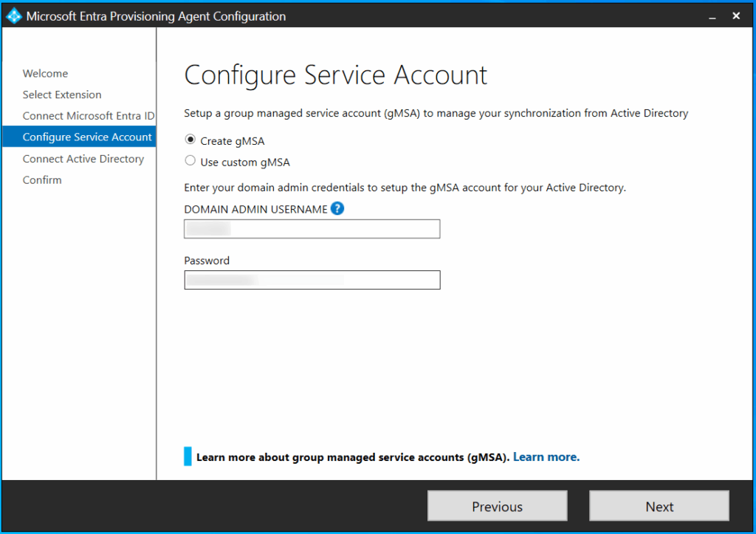756x534 pixels.
Task: Open the Learn more link about gMSA
Action: (x=546, y=457)
